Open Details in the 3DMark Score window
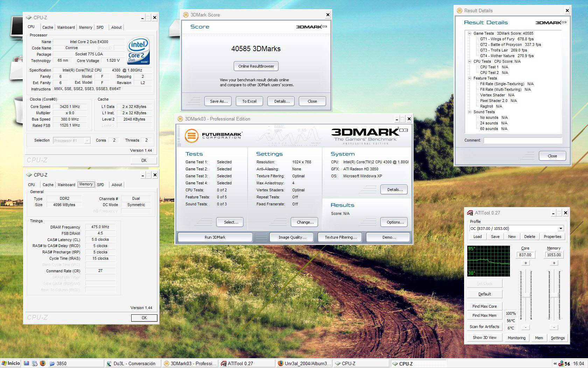This screenshot has height=368, width=588. click(x=282, y=101)
